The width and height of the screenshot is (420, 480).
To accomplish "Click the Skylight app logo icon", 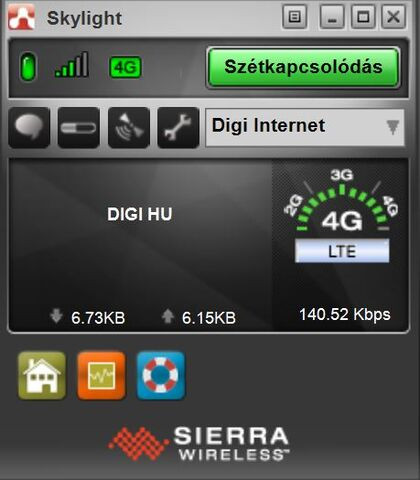I will pyautogui.click(x=21, y=17).
